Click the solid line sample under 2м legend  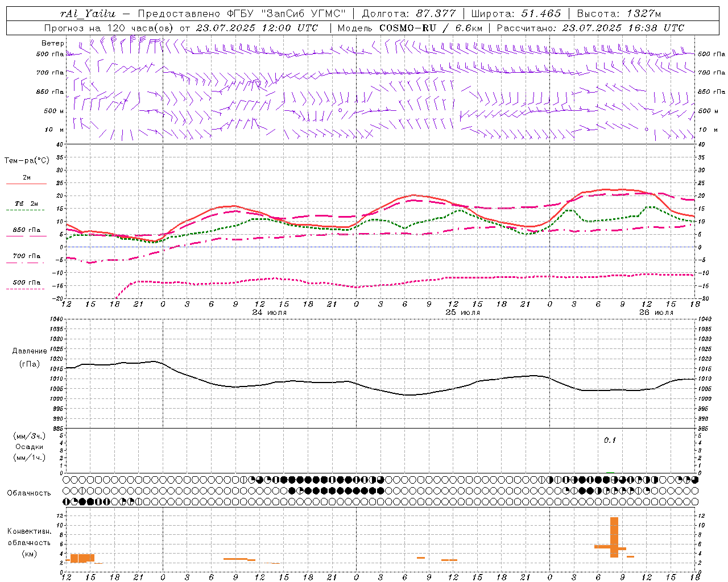(26, 184)
